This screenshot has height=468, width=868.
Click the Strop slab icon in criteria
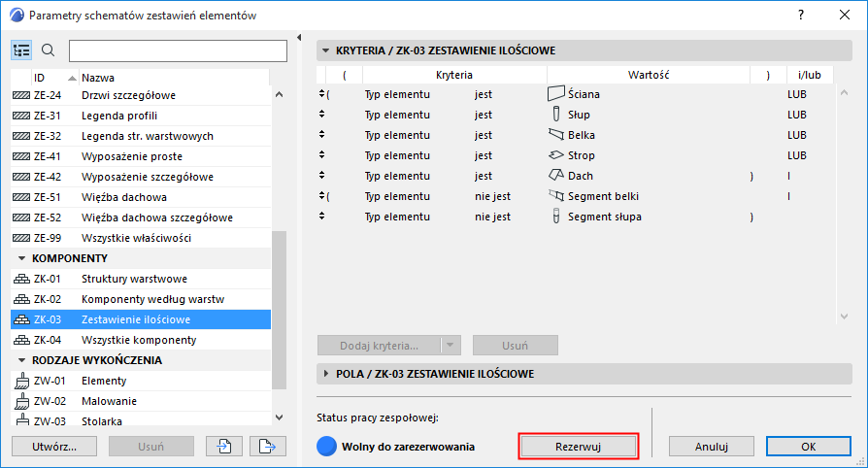[x=556, y=155]
